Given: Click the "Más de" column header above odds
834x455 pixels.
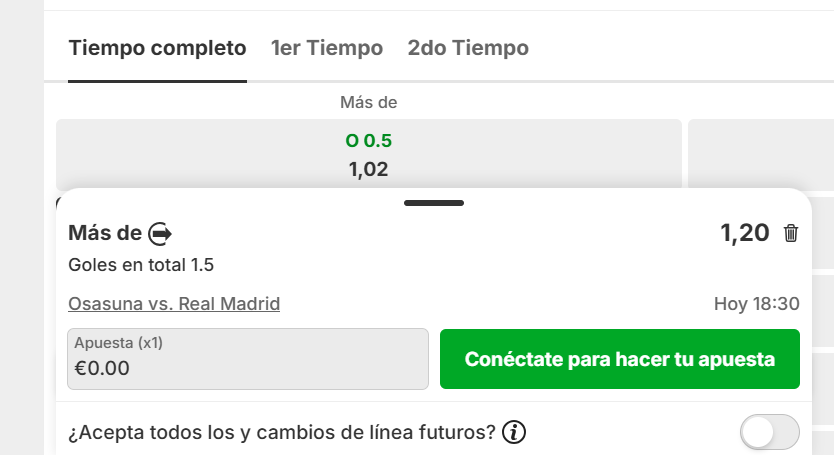Looking at the screenshot, I should point(369,102).
